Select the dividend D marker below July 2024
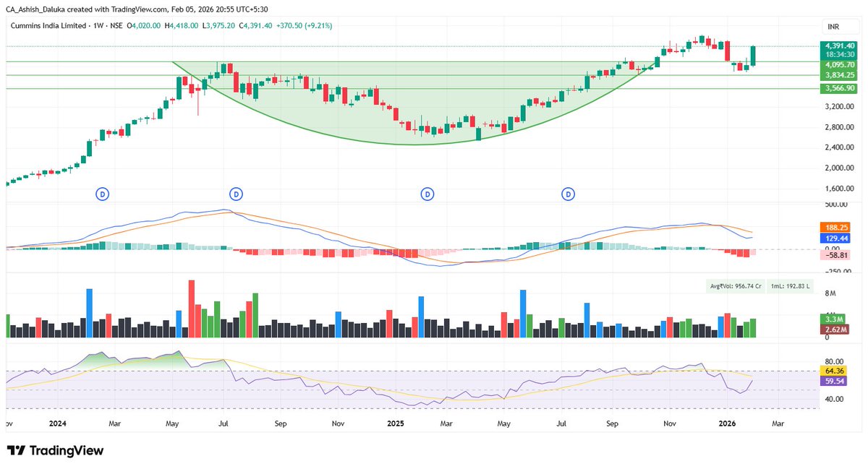Viewport: 868px width, 469px height. tap(236, 194)
